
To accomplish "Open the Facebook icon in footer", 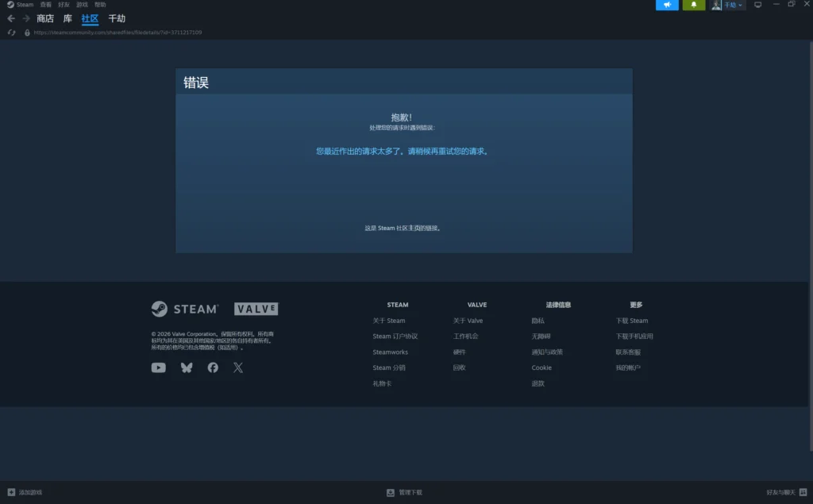I will pos(213,367).
